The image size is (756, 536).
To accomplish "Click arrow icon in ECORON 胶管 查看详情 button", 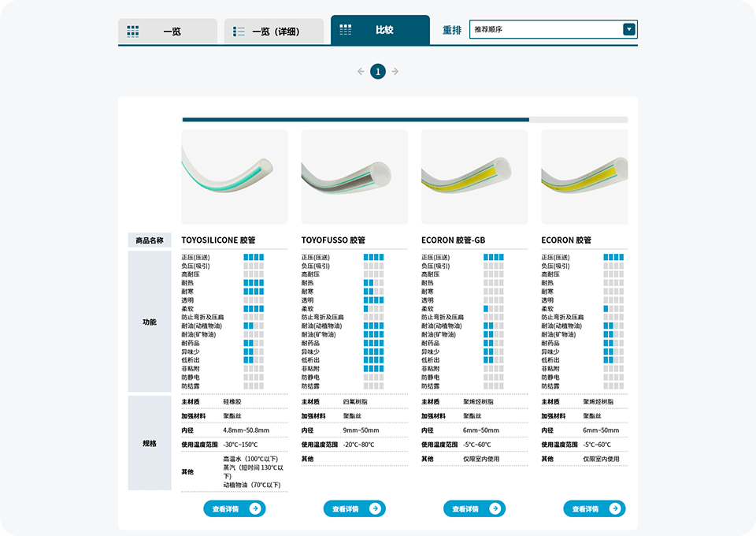I will click(615, 508).
